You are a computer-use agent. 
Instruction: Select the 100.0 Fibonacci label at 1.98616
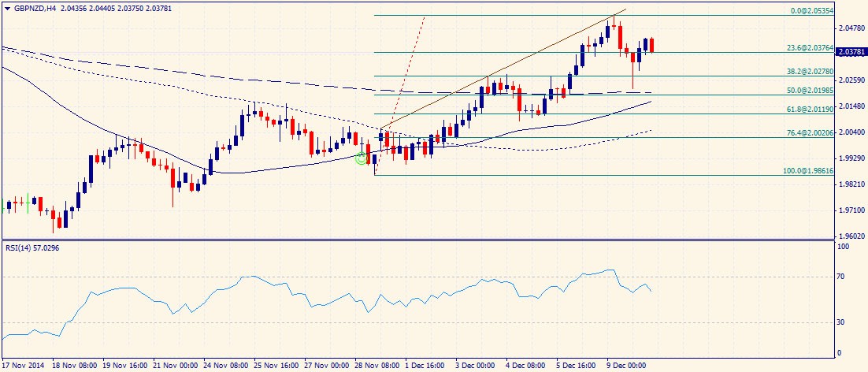click(808, 171)
